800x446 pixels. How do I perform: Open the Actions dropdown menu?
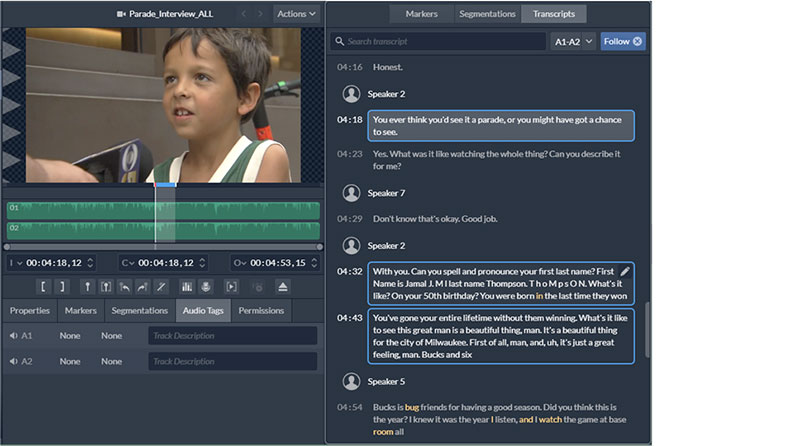pos(296,14)
